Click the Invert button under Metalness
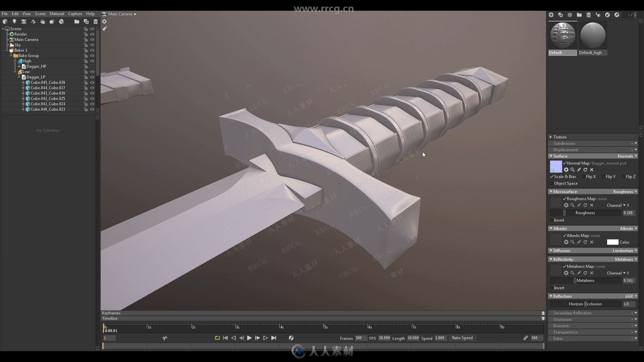 pos(558,287)
